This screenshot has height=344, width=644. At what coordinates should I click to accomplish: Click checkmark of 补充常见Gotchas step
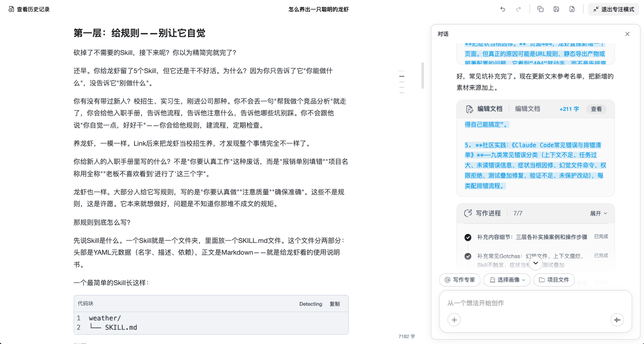[x=468, y=256]
